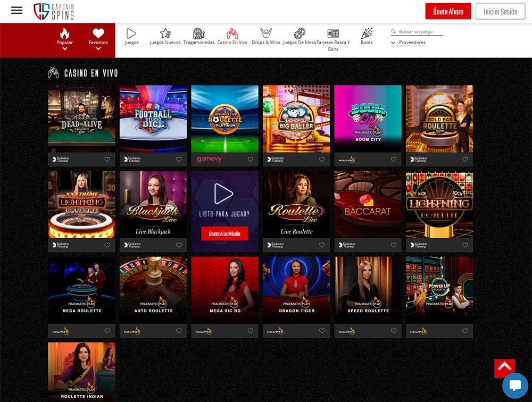The height and width of the screenshot is (402, 532).
Task: Click the Iniciar Sesión button
Action: tap(501, 12)
